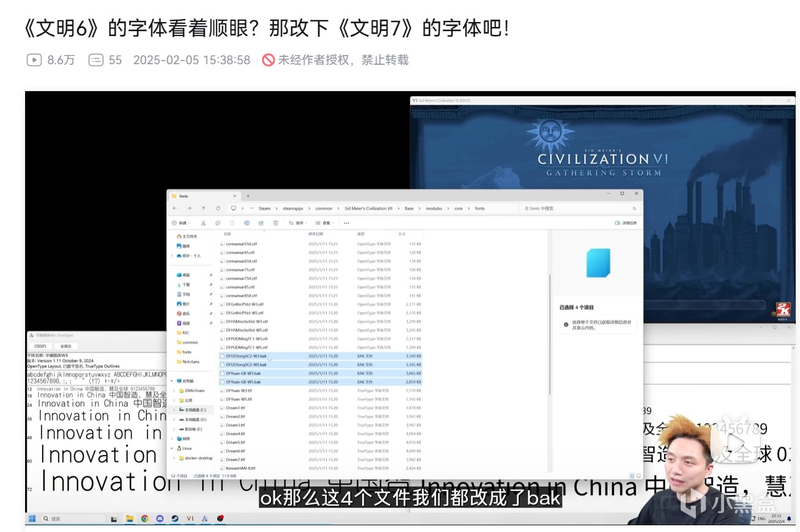Screen dimensions: 800x532
Task: Click the Cut scissors icon in Explorer toolbar
Action: coord(203,223)
